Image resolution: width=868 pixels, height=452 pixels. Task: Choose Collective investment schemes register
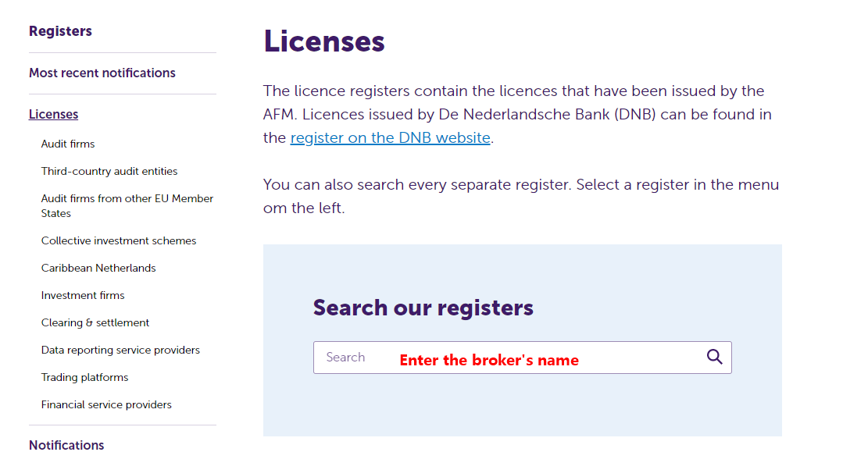click(119, 241)
